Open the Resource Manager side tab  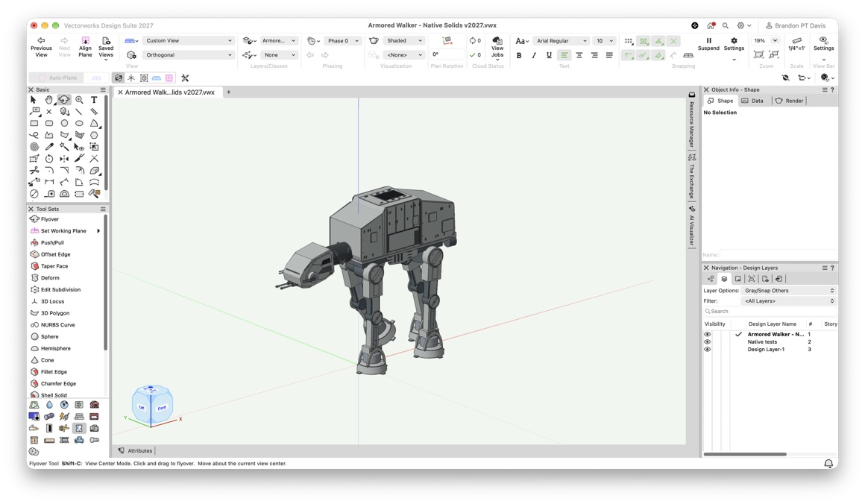coord(691,120)
